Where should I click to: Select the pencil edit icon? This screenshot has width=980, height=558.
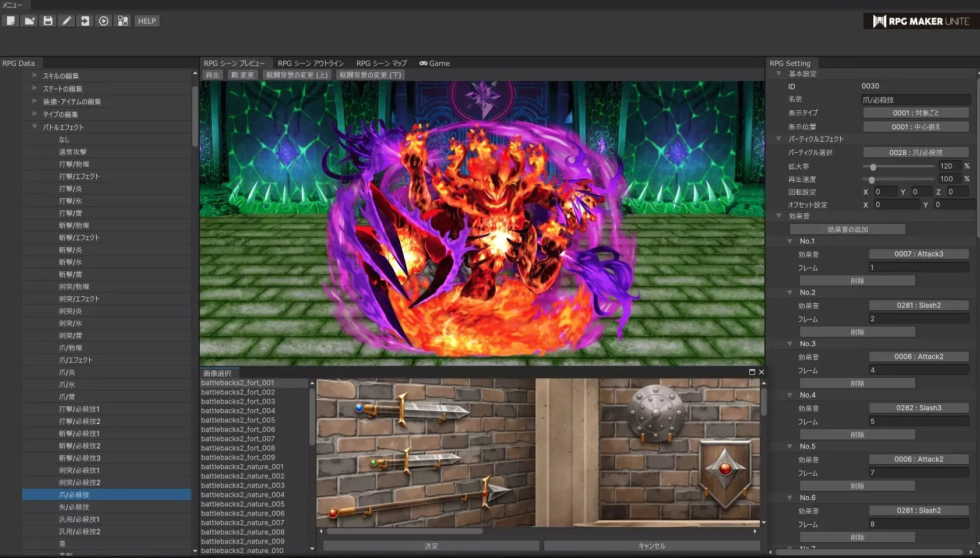click(x=66, y=21)
